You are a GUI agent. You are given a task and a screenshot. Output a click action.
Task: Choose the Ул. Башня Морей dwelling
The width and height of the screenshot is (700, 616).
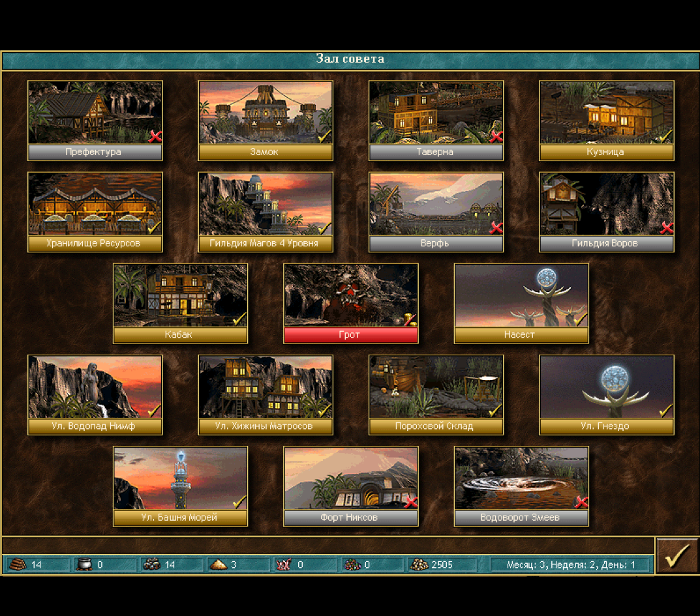click(x=180, y=486)
